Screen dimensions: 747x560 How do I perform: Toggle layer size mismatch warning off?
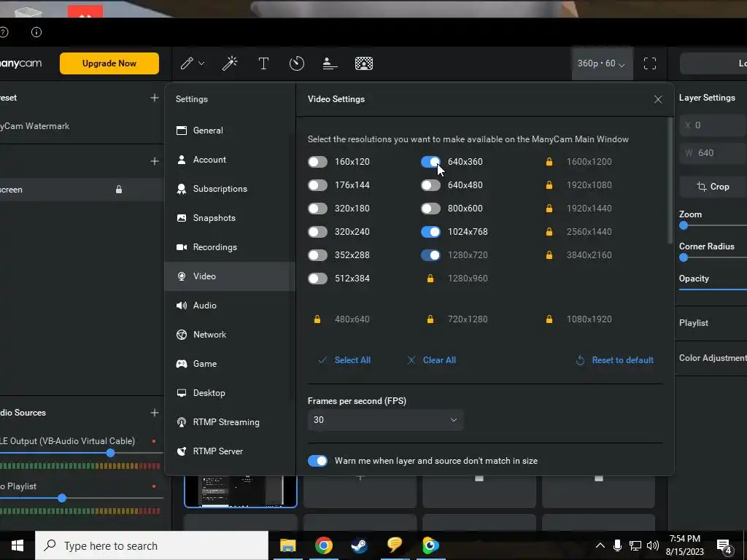(318, 461)
